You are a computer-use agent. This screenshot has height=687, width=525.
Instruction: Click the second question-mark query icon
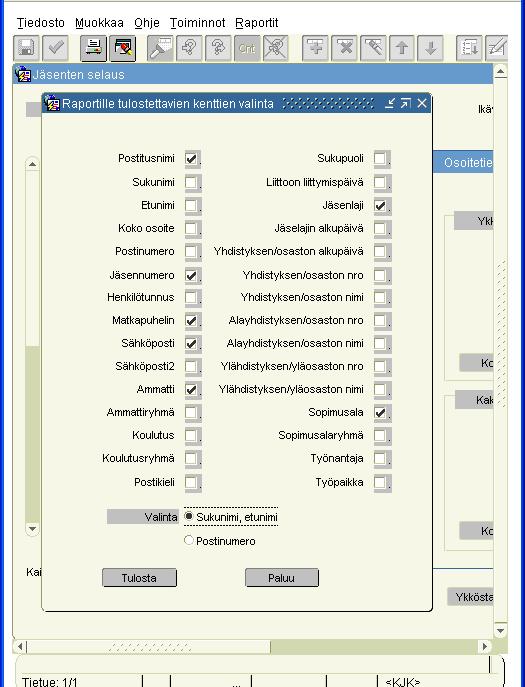218,47
